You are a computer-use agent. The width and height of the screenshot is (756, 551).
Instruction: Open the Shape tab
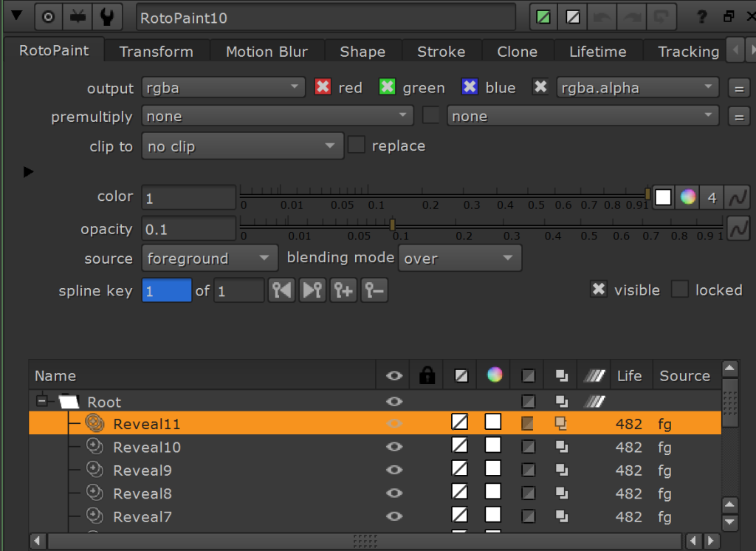362,52
